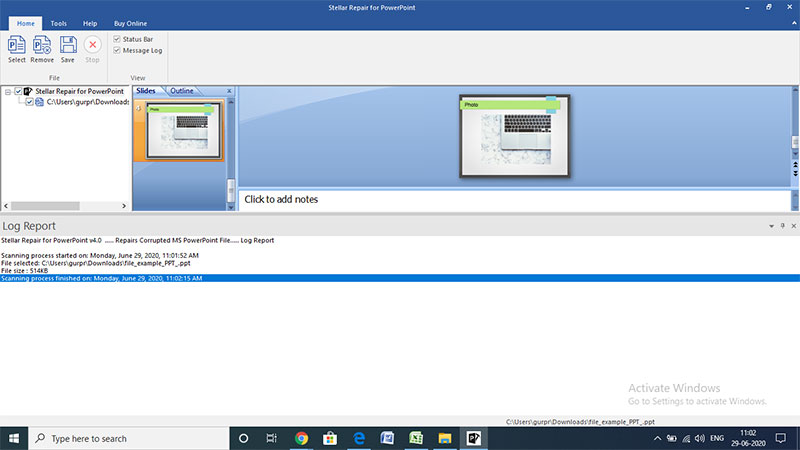800x450 pixels.
Task: Click the large Photo slide preview
Action: pos(515,136)
